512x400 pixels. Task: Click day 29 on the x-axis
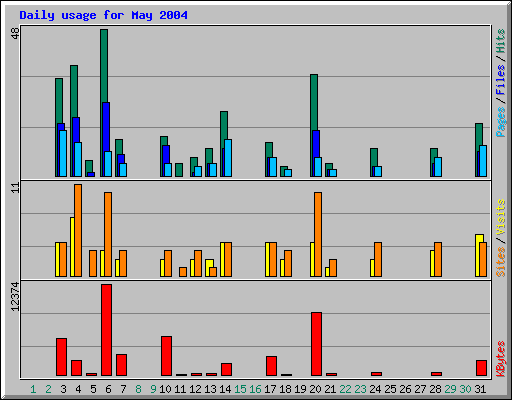450,389
